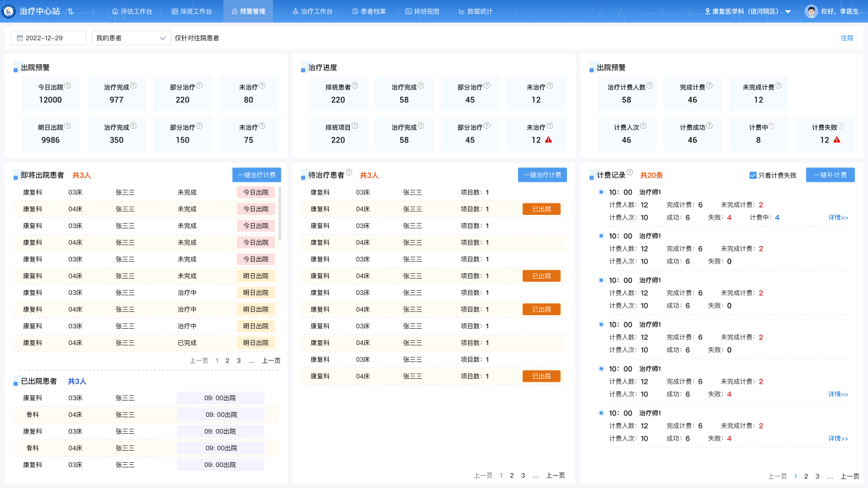Screen dimensions: 868x488
Task: Select the patient row with status 已完成
Action: click(x=146, y=343)
